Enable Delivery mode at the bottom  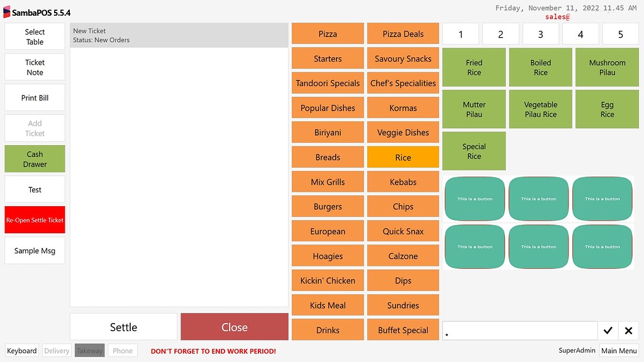click(56, 350)
